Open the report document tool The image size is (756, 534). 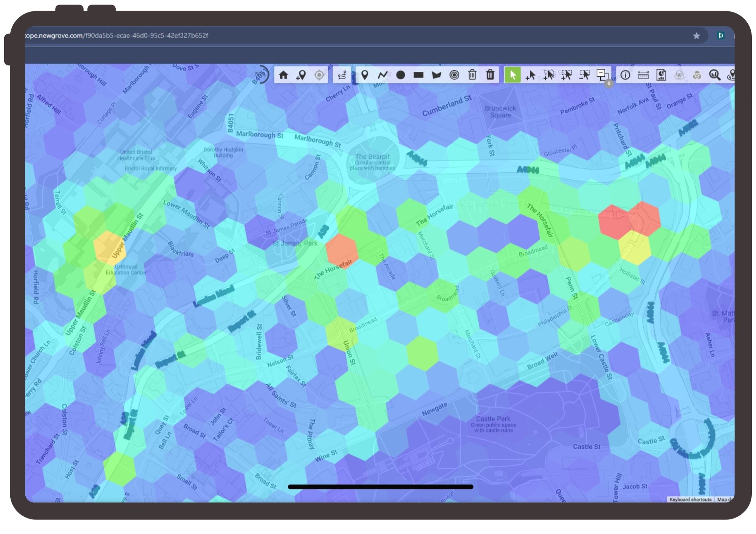click(x=661, y=75)
